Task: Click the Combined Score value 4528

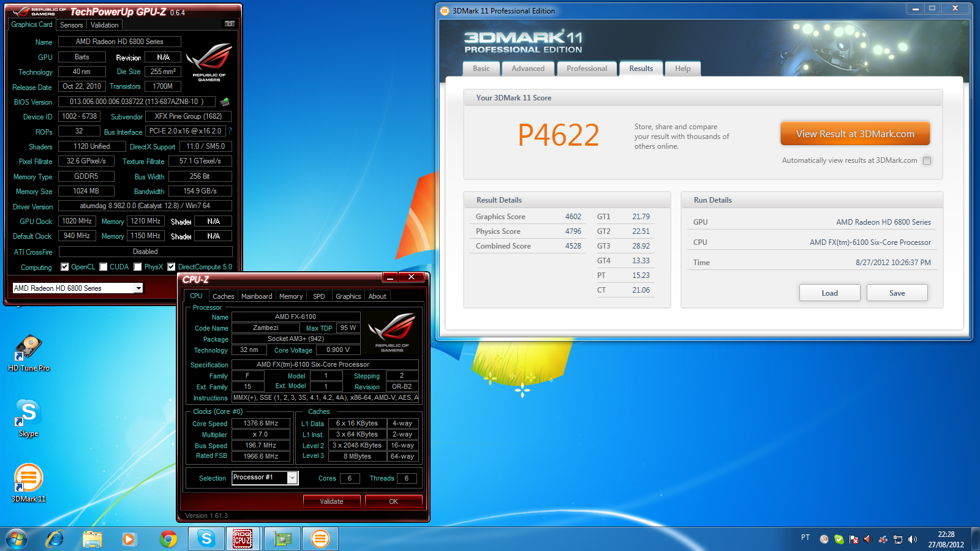Action: click(573, 246)
